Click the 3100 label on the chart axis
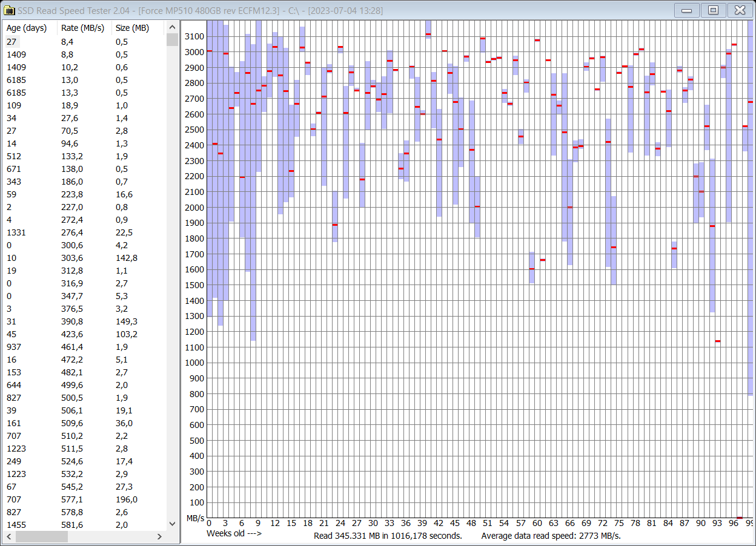Viewport: 756px width, 546px height. pos(194,36)
